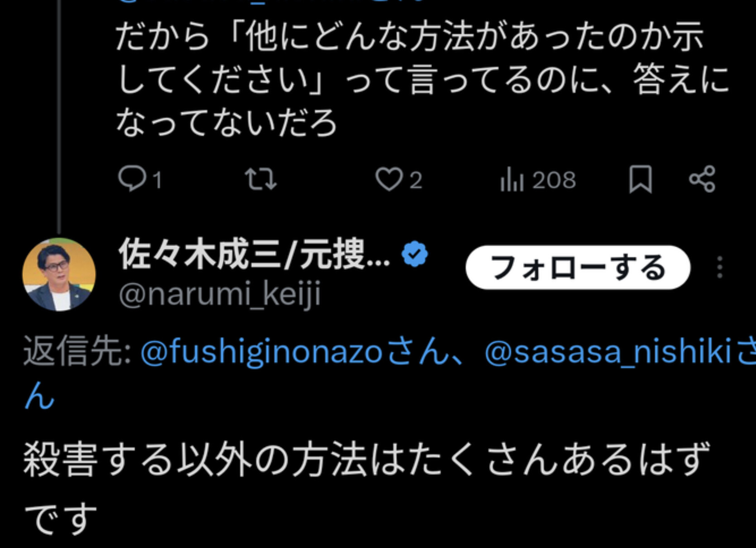This screenshot has width=756, height=548.
Task: Click the like count number 2
Action: point(416,180)
